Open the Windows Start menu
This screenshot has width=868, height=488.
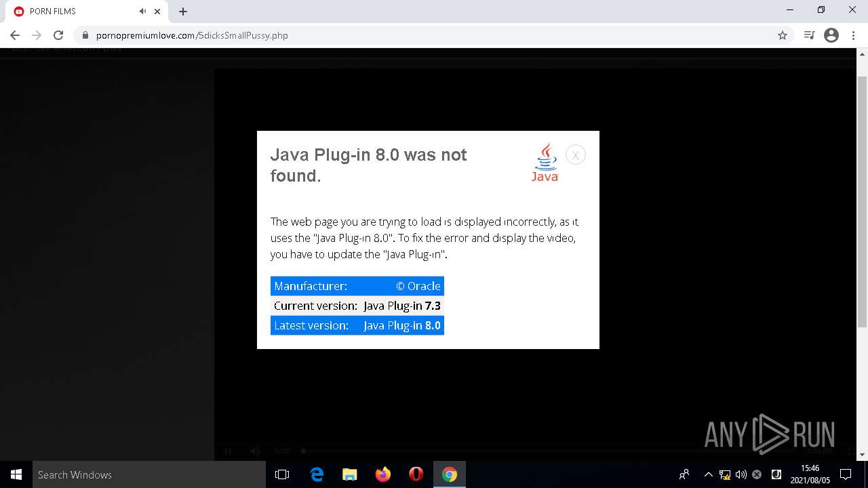16,474
